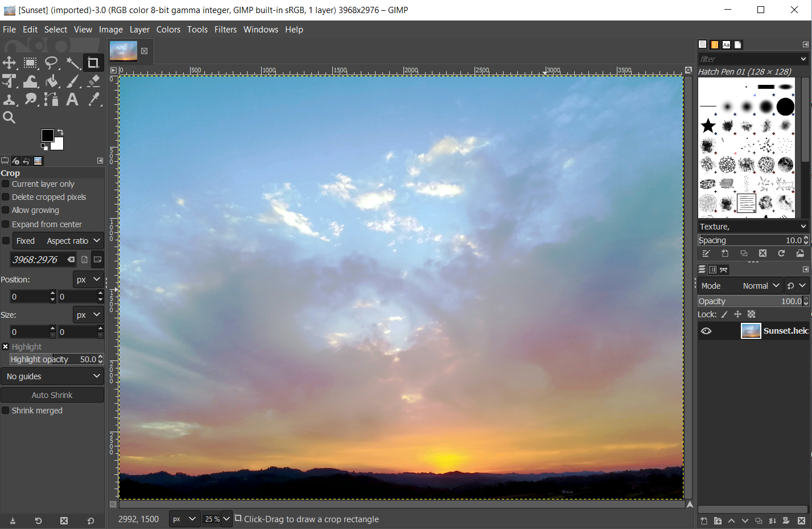Click the Auto Shrink button
The height and width of the screenshot is (529, 812).
(x=52, y=395)
